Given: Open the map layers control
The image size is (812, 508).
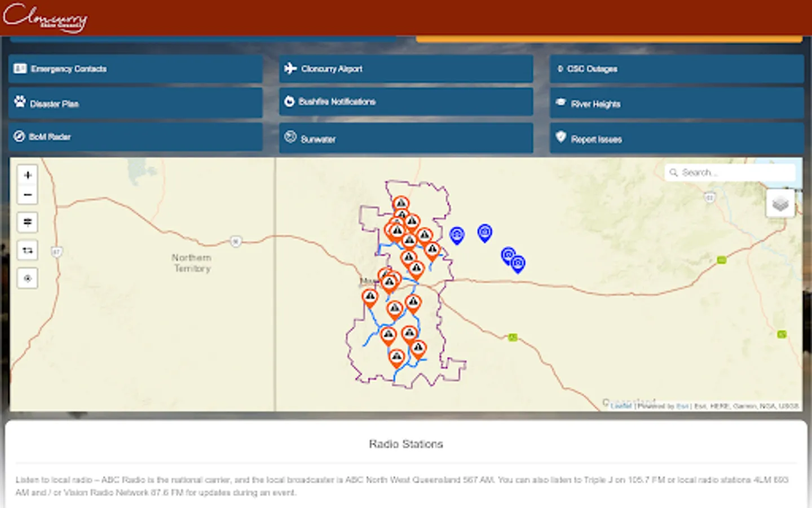Looking at the screenshot, I should (780, 203).
